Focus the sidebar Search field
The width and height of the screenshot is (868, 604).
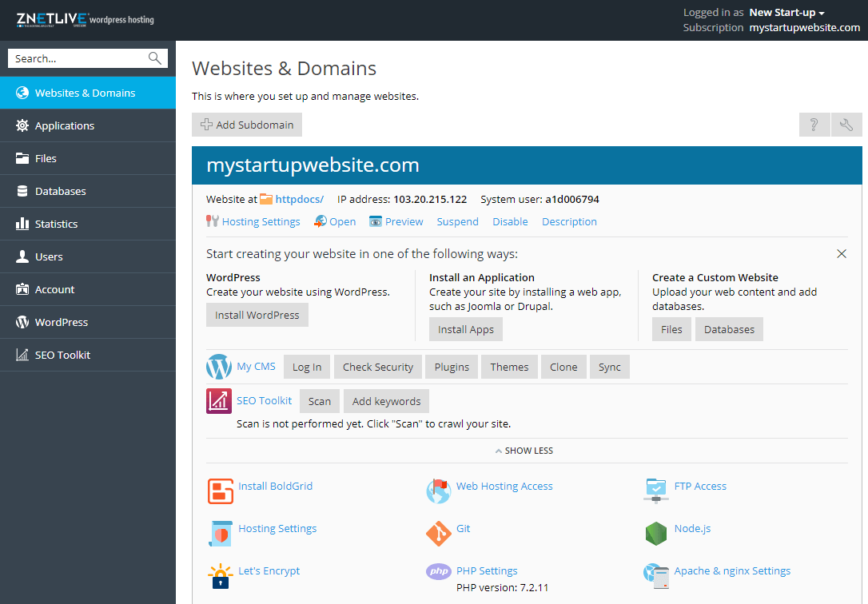pos(78,58)
